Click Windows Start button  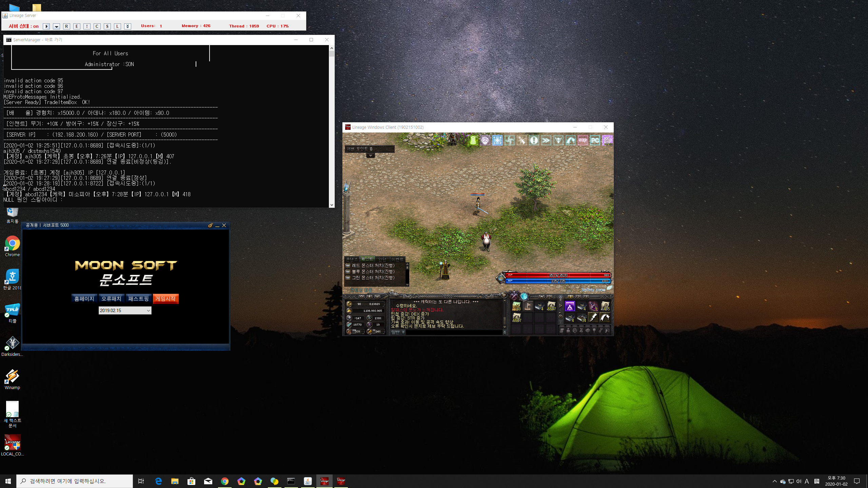8,481
